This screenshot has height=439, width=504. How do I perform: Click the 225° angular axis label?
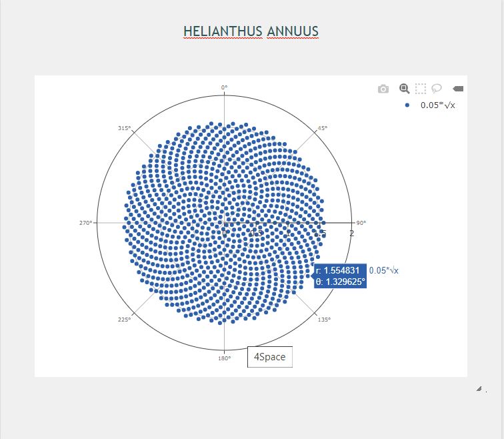click(125, 320)
